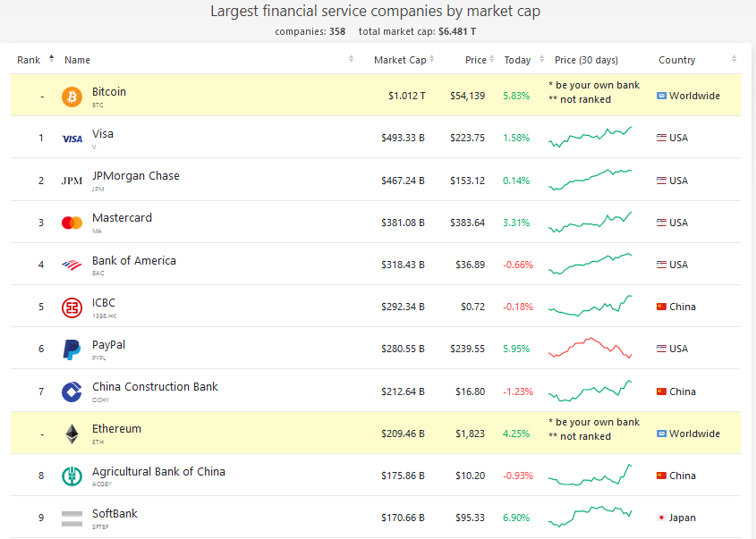Click the $493.33 B market cap value

point(403,138)
